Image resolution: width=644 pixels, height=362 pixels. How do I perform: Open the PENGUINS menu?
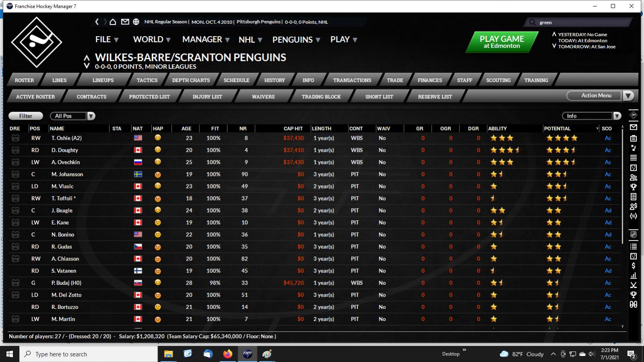[296, 39]
